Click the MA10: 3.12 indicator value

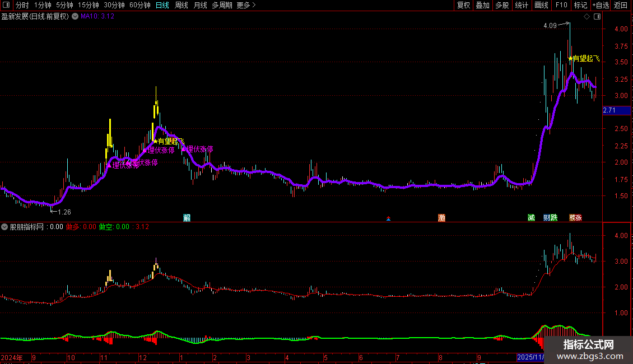point(97,16)
